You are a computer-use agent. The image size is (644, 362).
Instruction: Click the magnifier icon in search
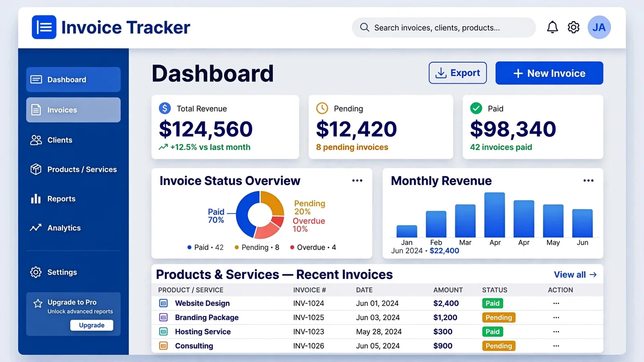coord(365,27)
